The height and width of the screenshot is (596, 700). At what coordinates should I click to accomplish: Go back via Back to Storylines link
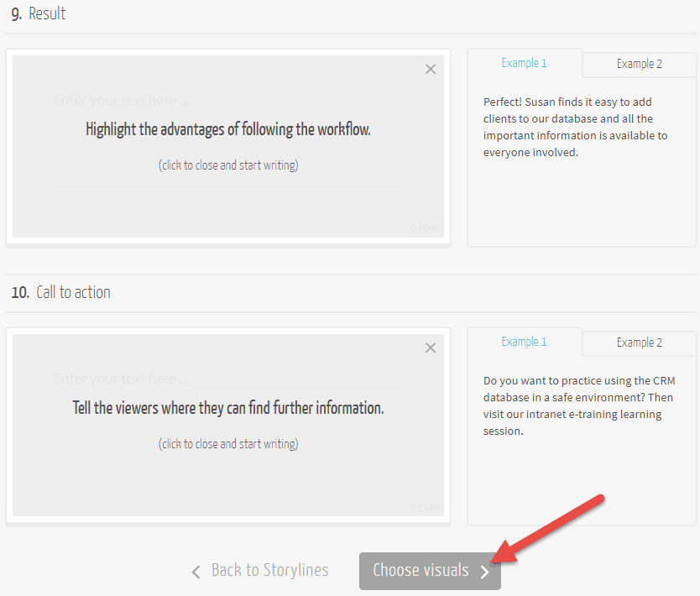coord(269,571)
